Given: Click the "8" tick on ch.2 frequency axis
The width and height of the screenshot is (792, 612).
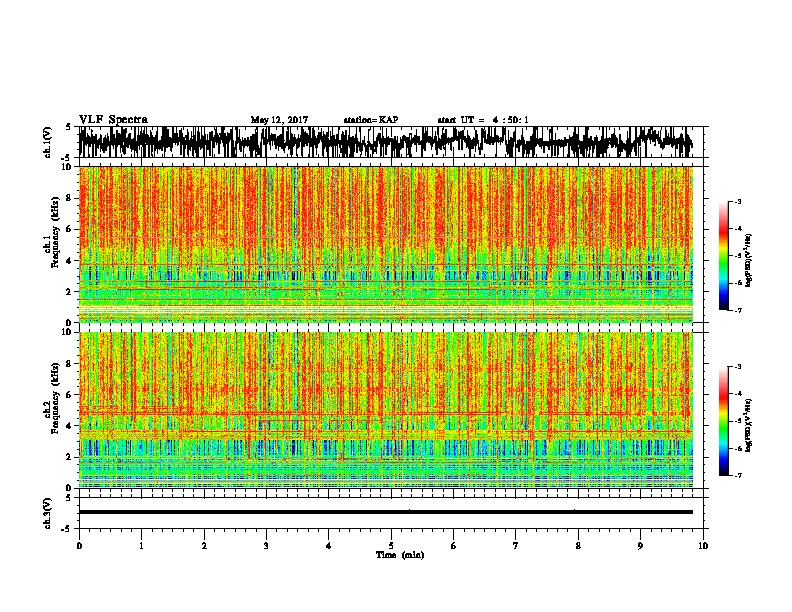Looking at the screenshot, I should pyautogui.click(x=70, y=364).
